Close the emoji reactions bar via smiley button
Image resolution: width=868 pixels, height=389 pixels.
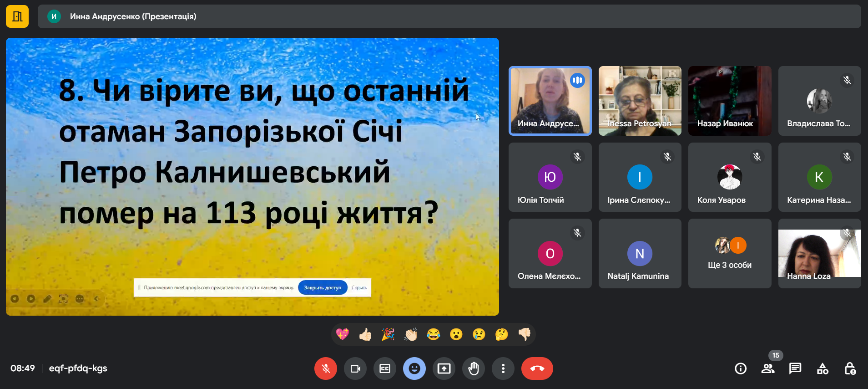coord(414,369)
